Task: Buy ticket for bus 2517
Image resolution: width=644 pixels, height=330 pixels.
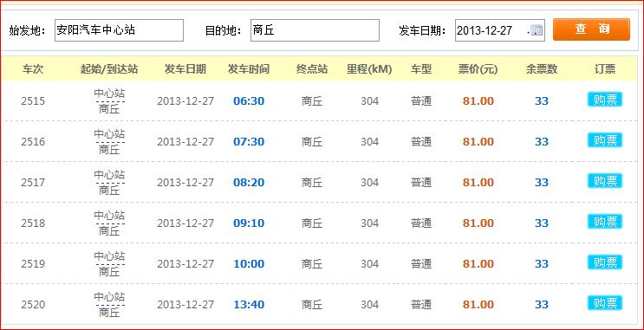Action: (x=605, y=181)
